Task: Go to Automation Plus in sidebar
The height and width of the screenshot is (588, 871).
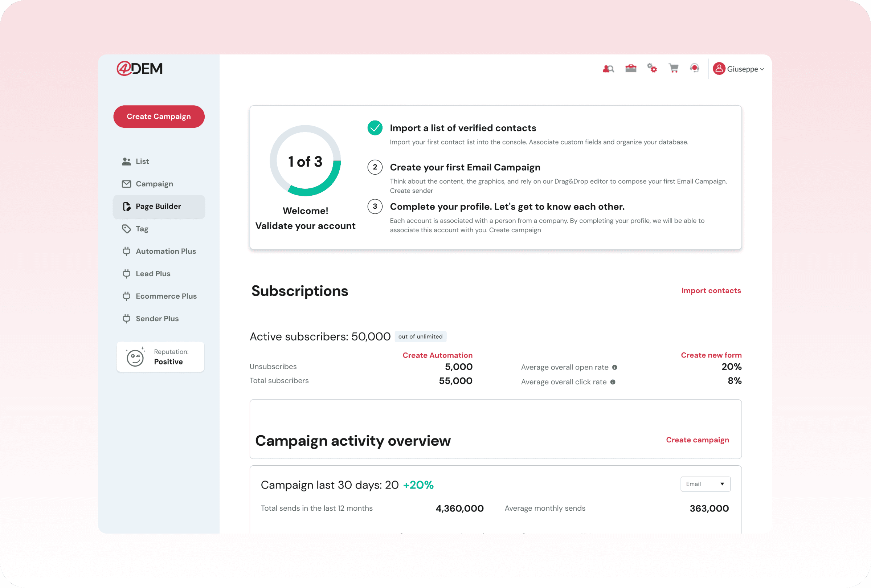Action: pyautogui.click(x=165, y=251)
